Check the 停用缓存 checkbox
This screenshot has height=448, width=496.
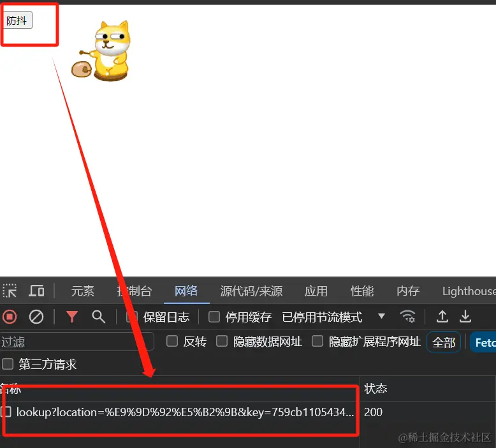click(x=214, y=317)
